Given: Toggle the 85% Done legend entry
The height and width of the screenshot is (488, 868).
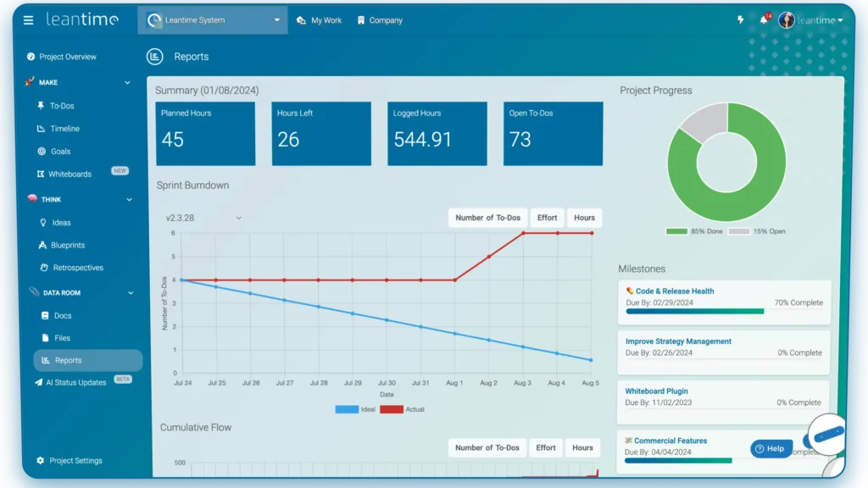Looking at the screenshot, I should pyautogui.click(x=694, y=231).
